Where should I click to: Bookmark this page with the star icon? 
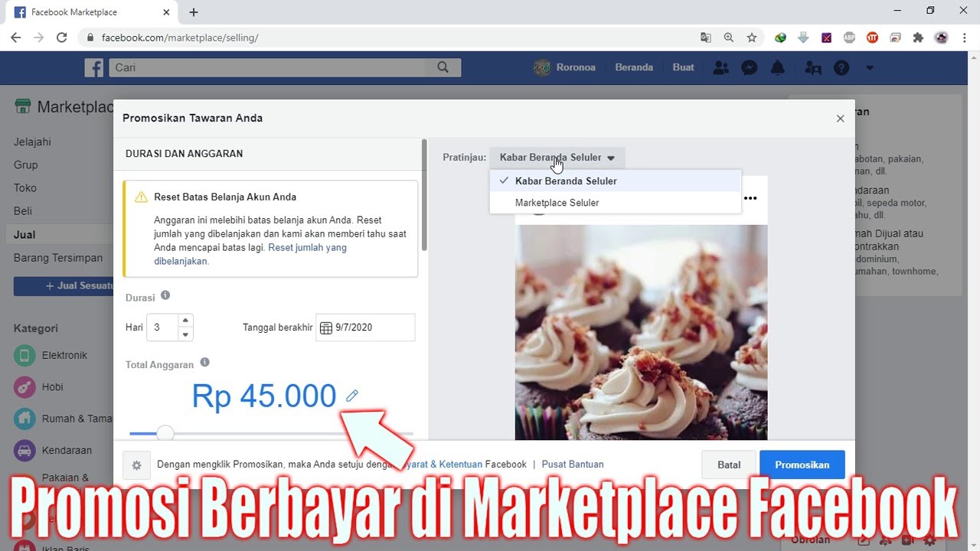click(x=752, y=37)
